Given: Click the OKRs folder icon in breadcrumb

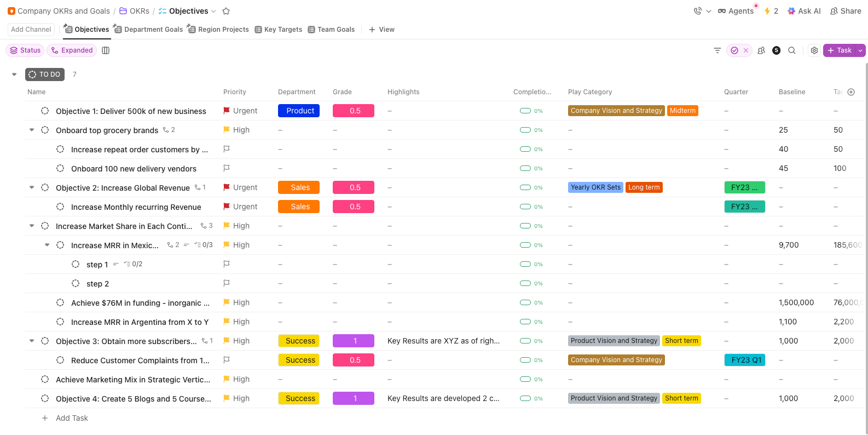Looking at the screenshot, I should (123, 11).
